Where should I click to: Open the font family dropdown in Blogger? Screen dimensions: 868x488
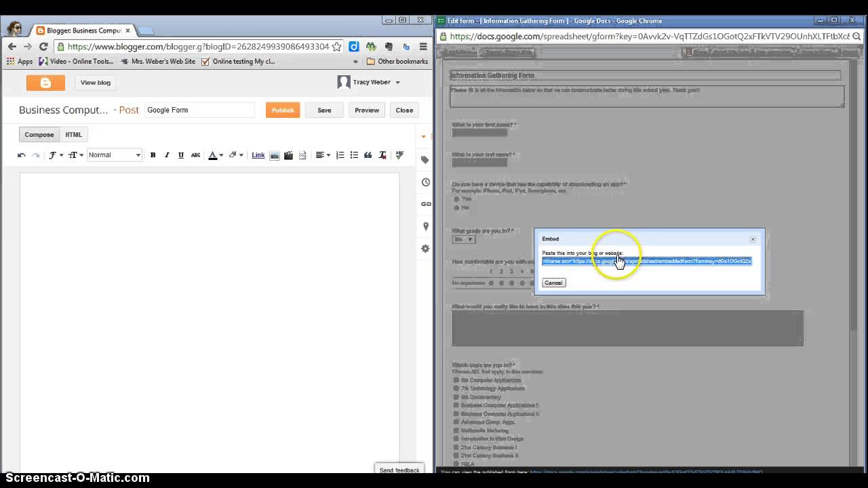[56, 155]
